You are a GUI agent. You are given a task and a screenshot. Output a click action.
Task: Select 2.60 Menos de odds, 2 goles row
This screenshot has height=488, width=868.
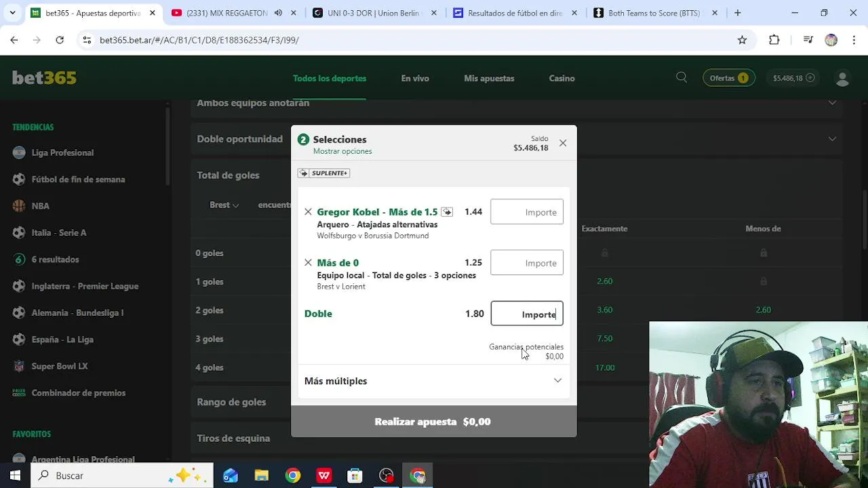[763, 310]
